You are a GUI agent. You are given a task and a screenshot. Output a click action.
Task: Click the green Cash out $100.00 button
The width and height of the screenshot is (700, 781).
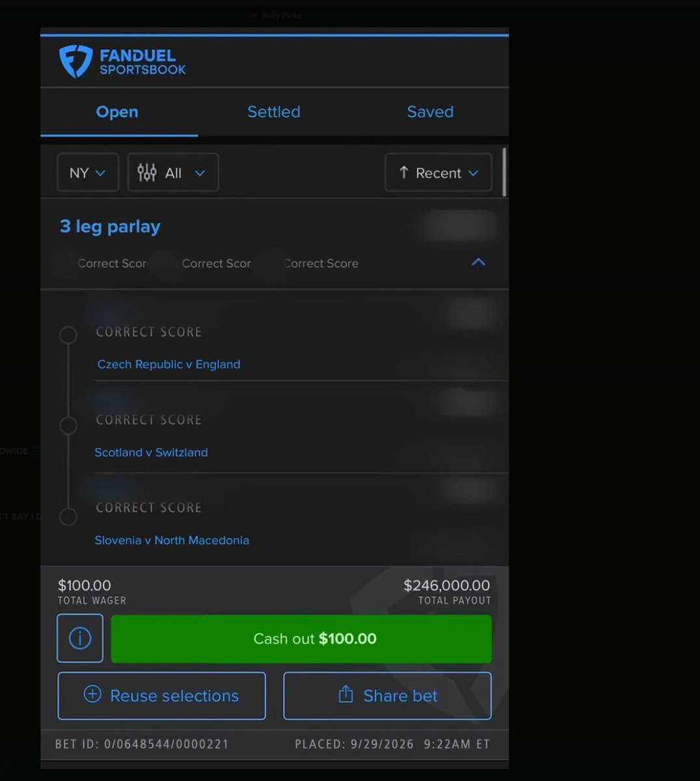tap(301, 638)
